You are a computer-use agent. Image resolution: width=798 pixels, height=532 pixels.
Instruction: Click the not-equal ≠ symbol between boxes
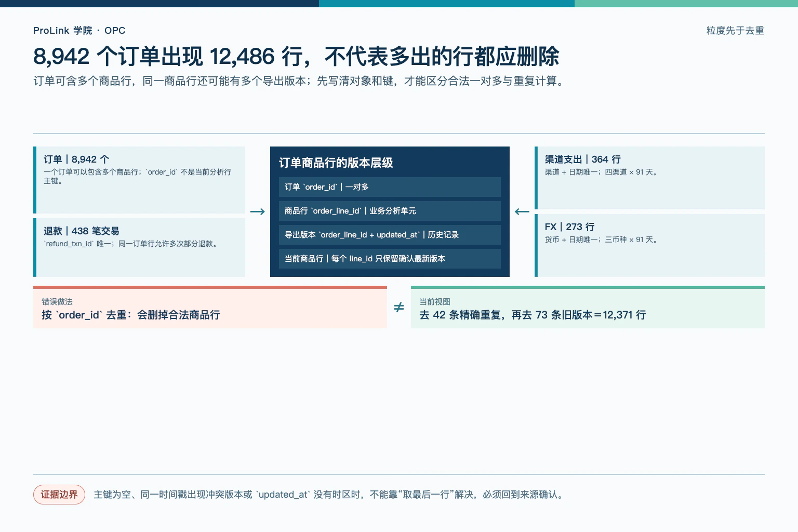(x=399, y=308)
